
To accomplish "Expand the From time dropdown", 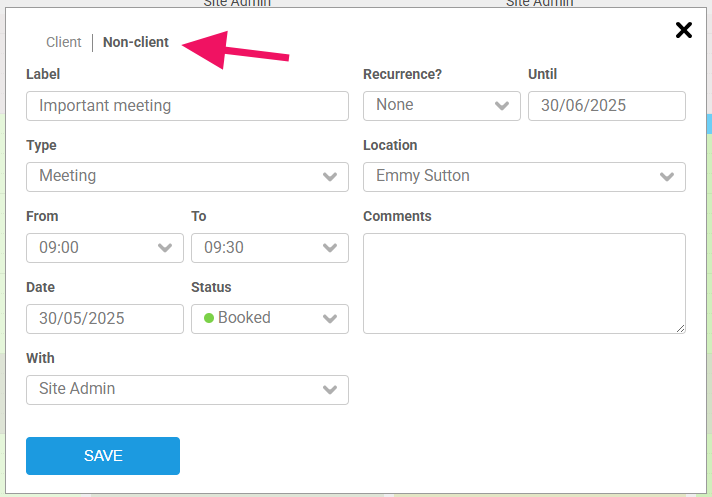I will [x=105, y=248].
